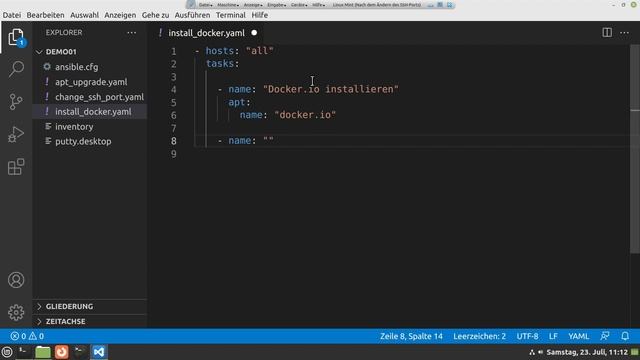Click the feedback icon in status bar
Image resolution: width=640 pixels, height=360 pixels.
(x=605, y=336)
